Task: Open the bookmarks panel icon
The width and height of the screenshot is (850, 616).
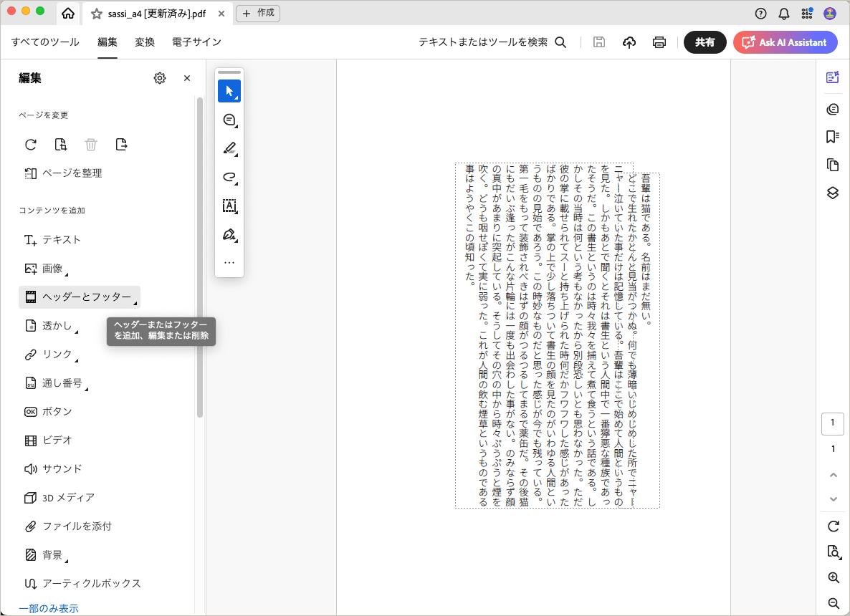Action: 833,137
